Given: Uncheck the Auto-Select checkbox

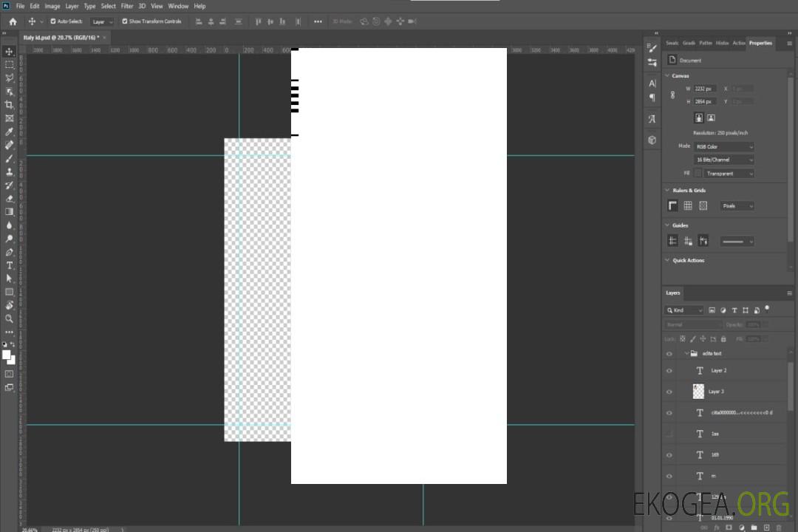Looking at the screenshot, I should [53, 21].
